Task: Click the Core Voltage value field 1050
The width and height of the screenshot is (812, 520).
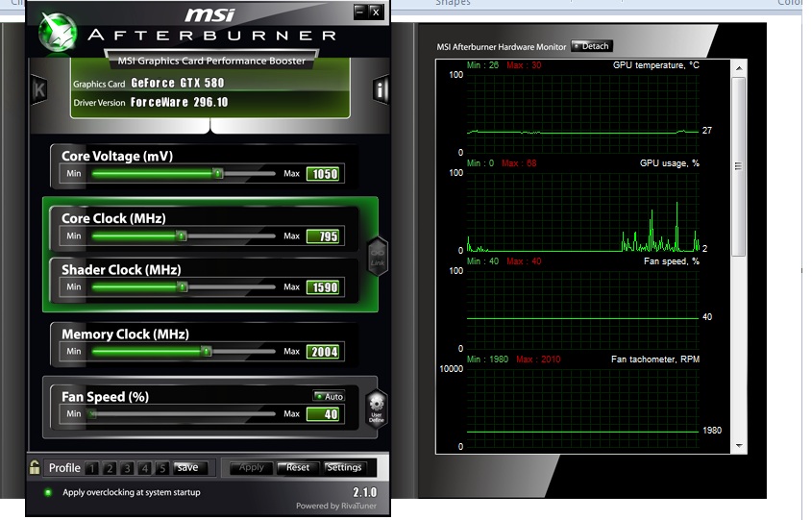Action: point(324,174)
